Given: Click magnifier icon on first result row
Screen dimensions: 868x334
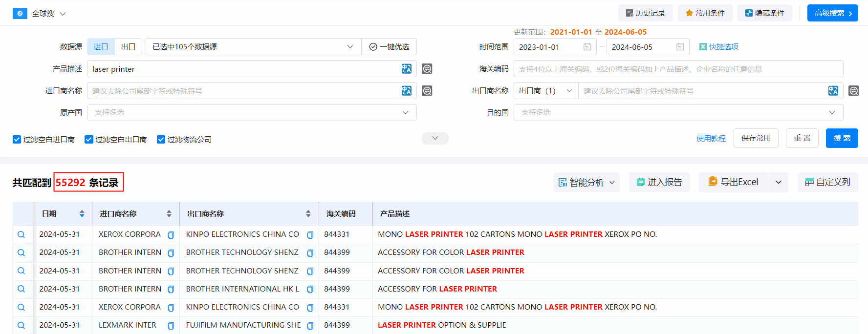Looking at the screenshot, I should click(21, 234).
